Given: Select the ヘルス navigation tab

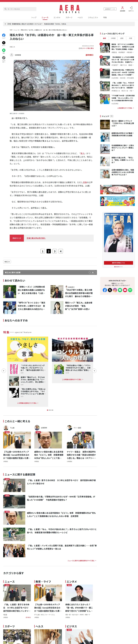Looking at the screenshot, I should coord(80,17).
